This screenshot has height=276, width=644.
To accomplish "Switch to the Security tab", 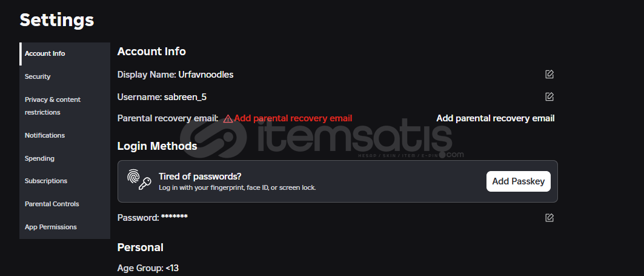I will [65, 76].
